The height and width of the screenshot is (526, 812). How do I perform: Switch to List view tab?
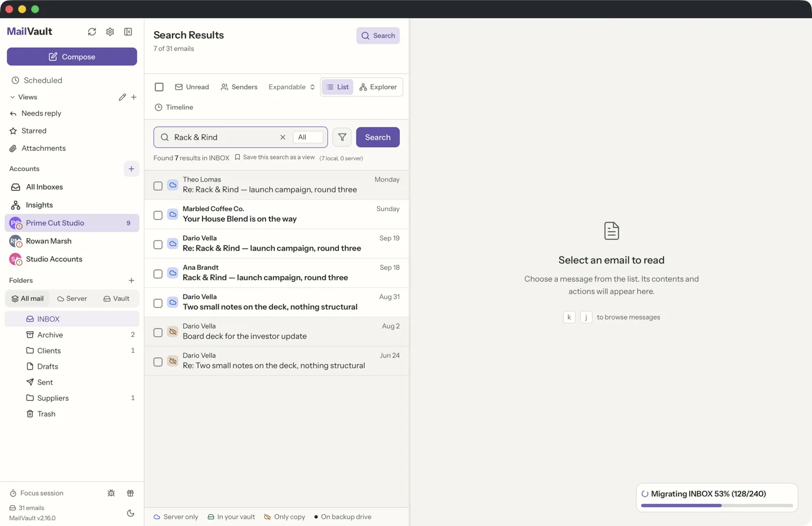tap(337, 87)
